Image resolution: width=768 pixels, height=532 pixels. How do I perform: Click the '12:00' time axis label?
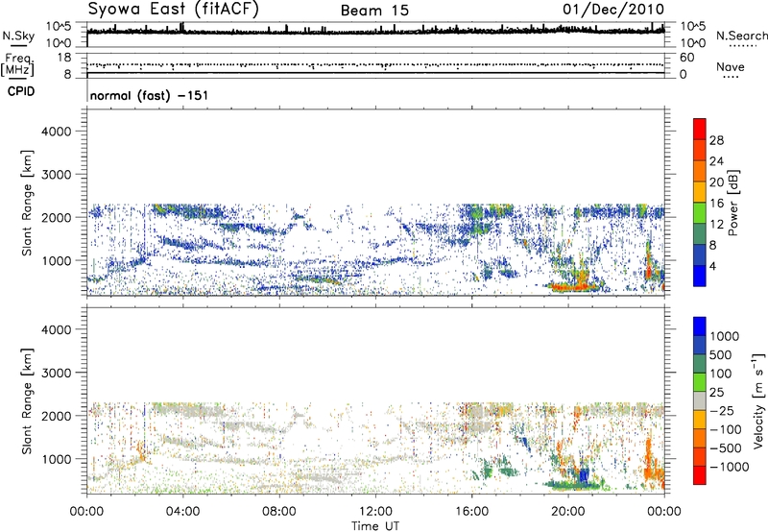(375, 512)
